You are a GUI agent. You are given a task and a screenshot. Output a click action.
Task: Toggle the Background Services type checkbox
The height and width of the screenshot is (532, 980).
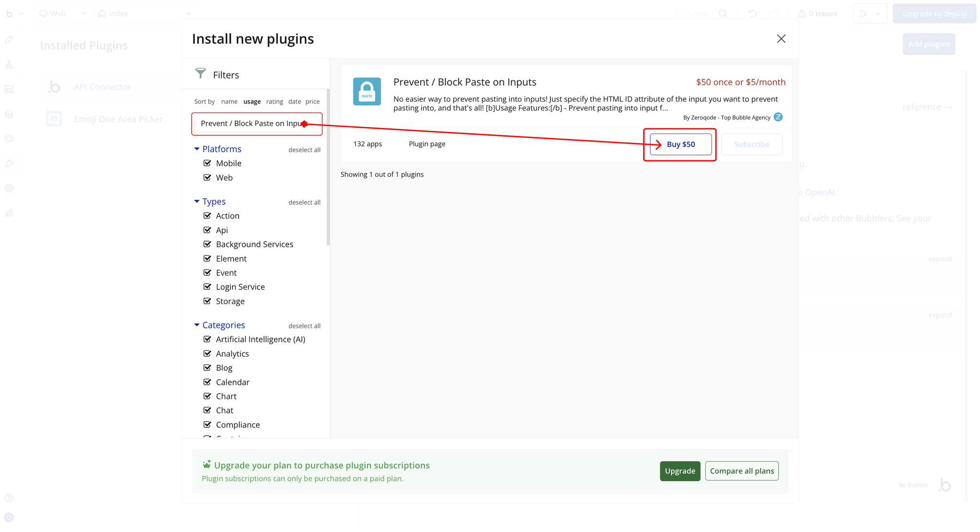point(207,244)
